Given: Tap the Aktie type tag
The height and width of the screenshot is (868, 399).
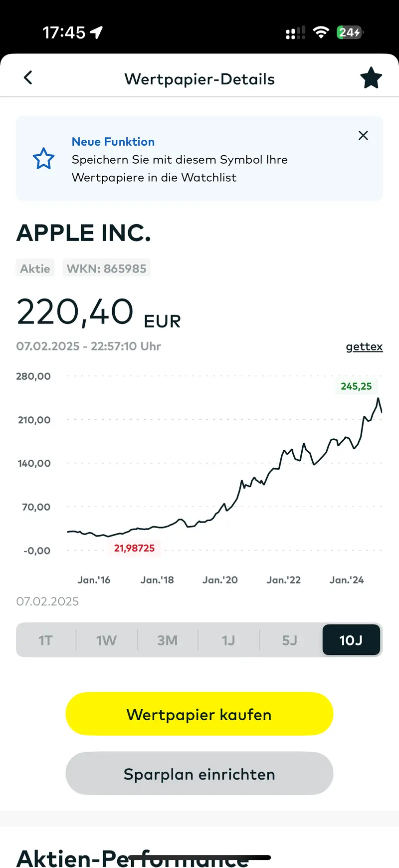Looking at the screenshot, I should point(35,269).
